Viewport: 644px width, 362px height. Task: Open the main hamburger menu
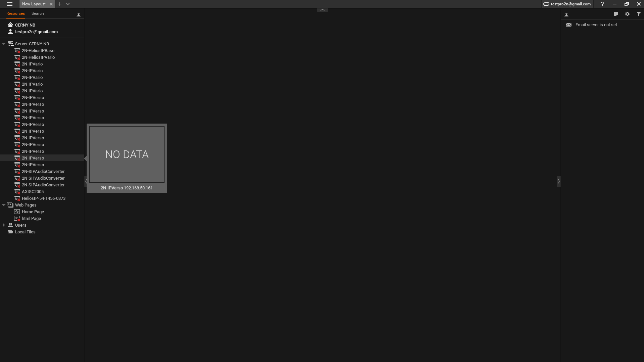[10, 4]
